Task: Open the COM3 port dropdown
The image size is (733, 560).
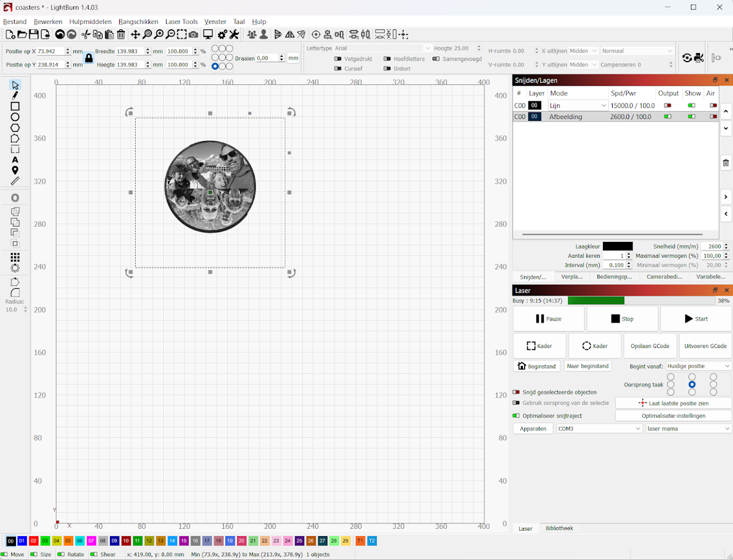Action: point(599,428)
